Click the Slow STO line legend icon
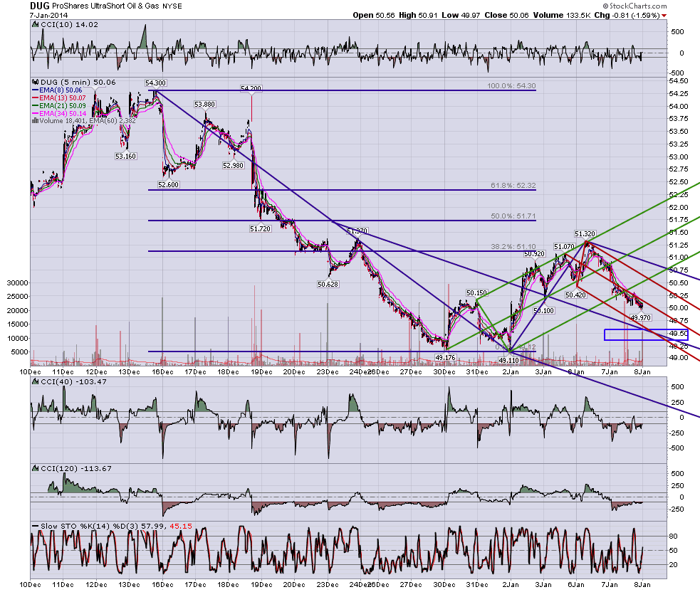The image size is (700, 592). coord(36,526)
